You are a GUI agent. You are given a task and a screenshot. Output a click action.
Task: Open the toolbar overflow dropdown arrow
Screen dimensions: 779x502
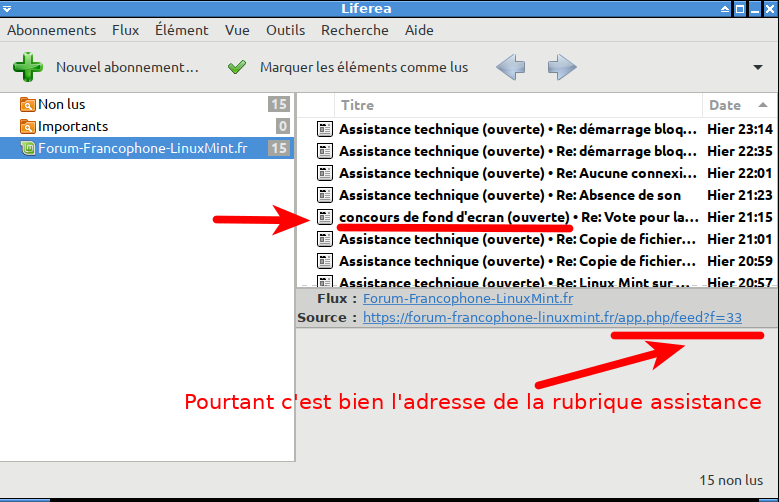(x=758, y=67)
